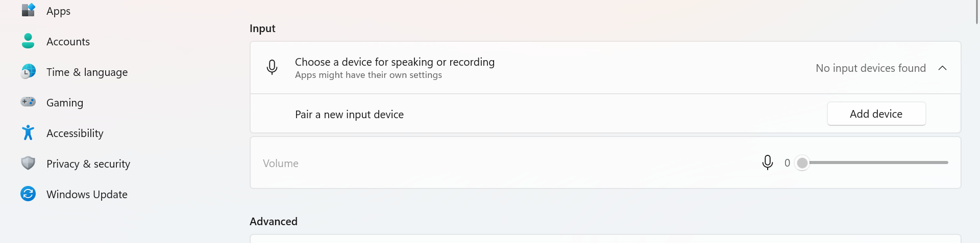Click the input Volume slider thumb
The image size is (980, 243).
(802, 163)
